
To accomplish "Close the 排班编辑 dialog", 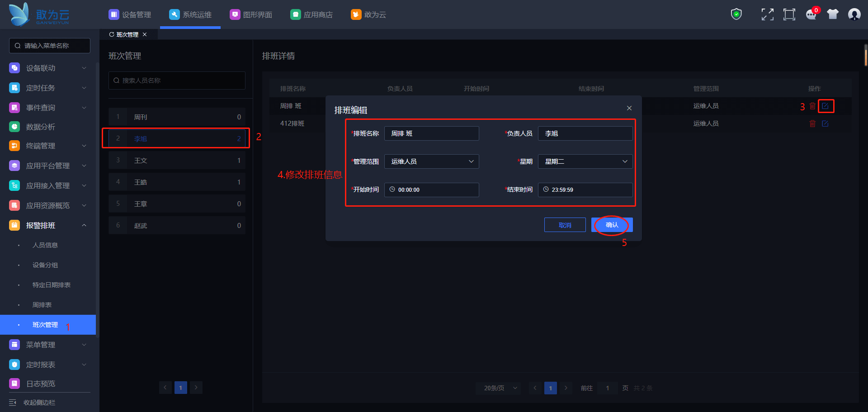I will coord(629,108).
